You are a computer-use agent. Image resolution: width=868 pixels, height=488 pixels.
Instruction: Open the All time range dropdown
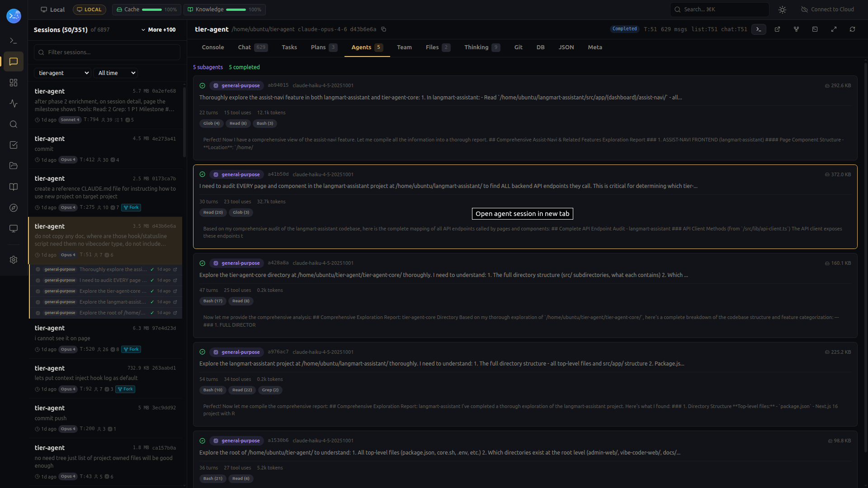pyautogui.click(x=116, y=73)
